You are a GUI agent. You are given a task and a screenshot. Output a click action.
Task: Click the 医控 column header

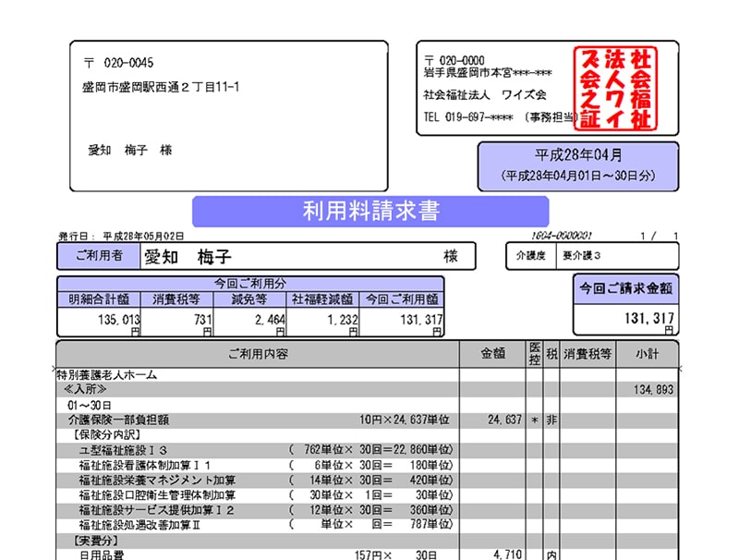[x=535, y=354]
